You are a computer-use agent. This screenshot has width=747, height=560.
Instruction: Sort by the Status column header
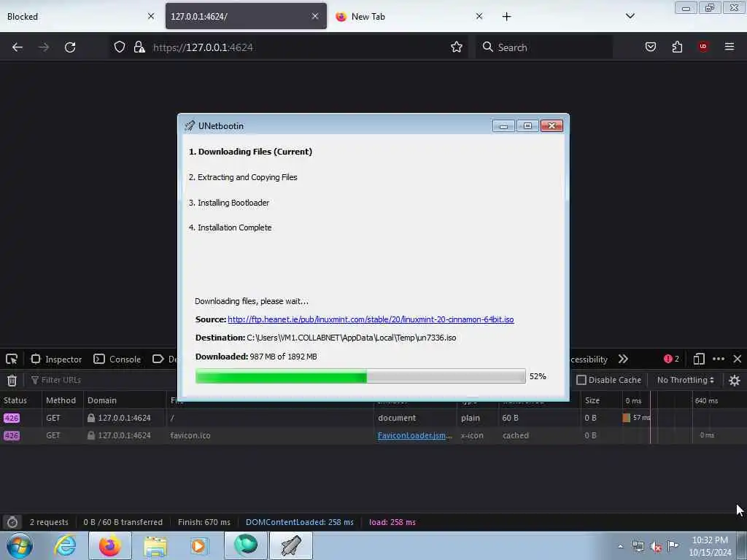click(x=21, y=400)
